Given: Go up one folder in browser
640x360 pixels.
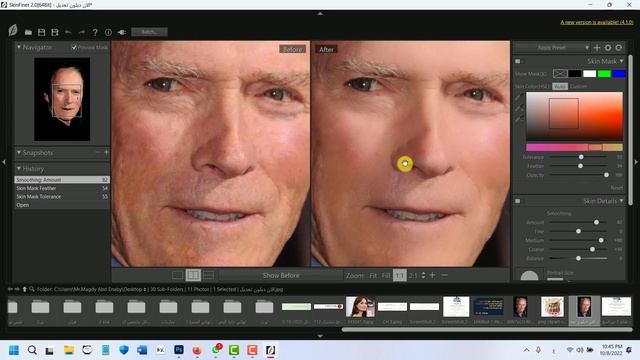Looking at the screenshot, I should (24, 289).
